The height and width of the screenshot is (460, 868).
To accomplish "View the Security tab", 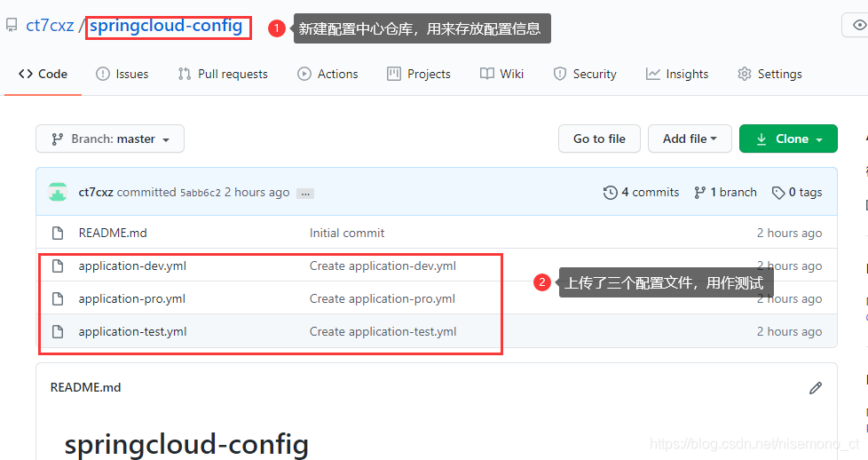I will point(585,74).
